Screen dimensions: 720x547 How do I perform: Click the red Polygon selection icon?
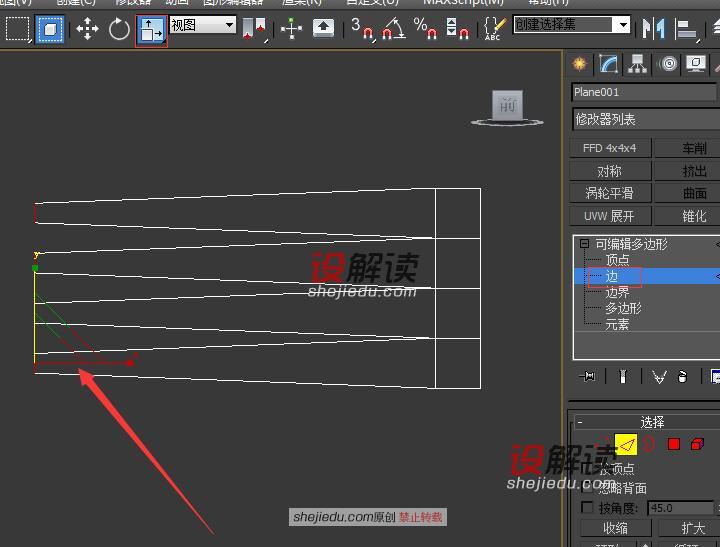674,444
